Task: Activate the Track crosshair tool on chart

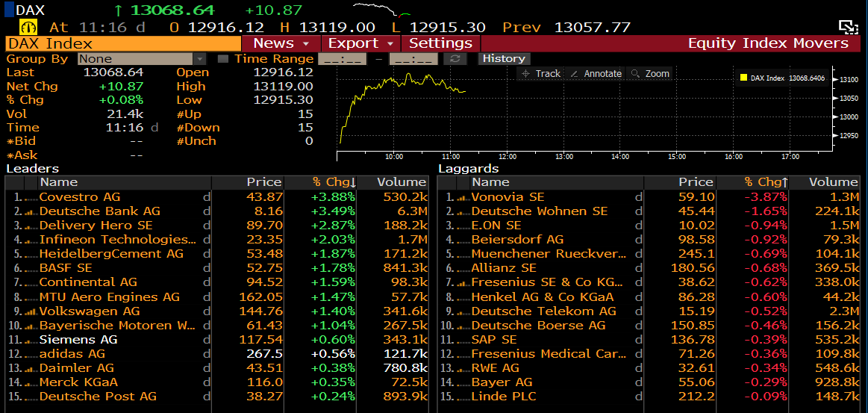Action: click(540, 74)
